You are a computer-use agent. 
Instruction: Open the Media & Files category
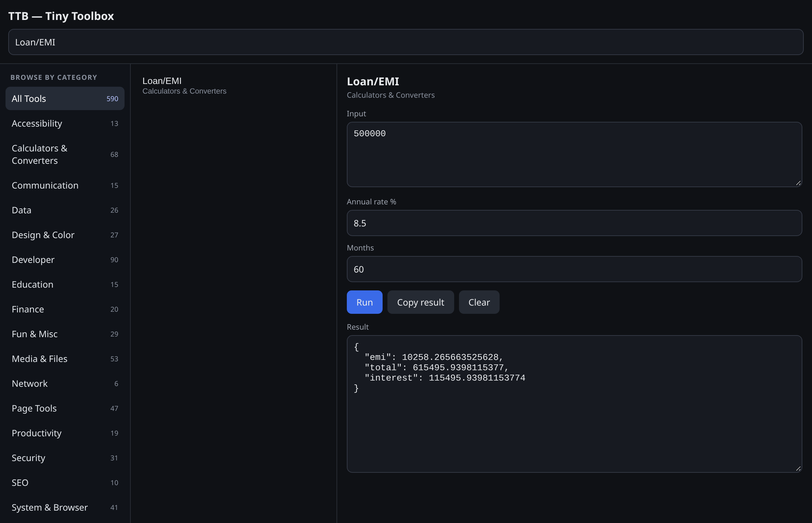coord(65,359)
